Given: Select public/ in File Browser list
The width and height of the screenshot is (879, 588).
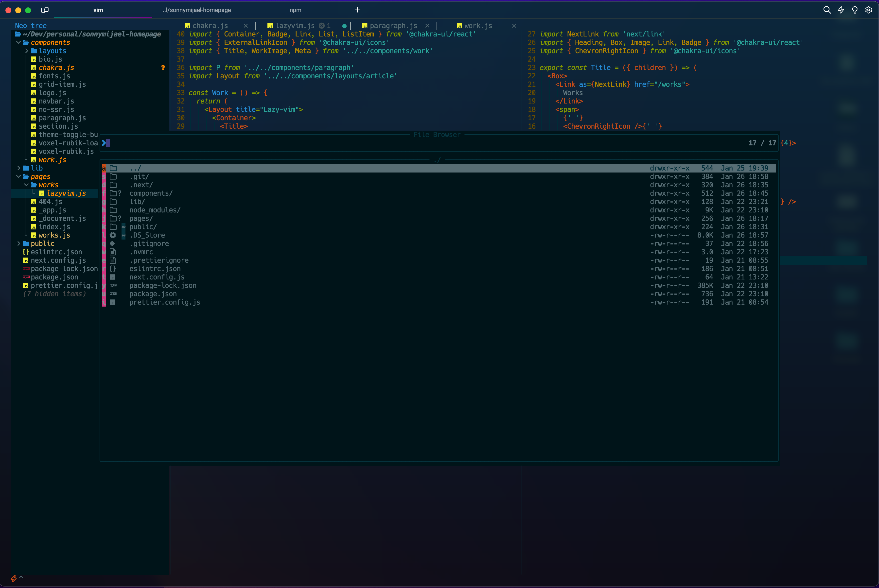Looking at the screenshot, I should (x=439, y=227).
